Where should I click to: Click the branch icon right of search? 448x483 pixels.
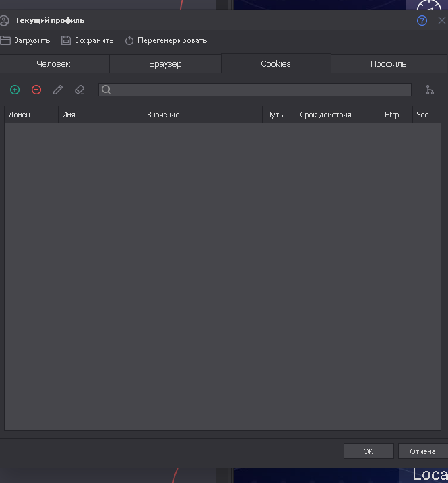pyautogui.click(x=430, y=90)
